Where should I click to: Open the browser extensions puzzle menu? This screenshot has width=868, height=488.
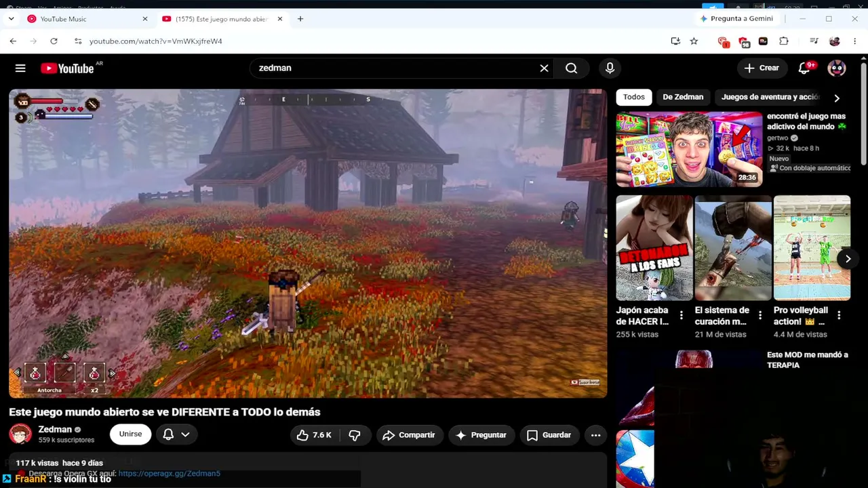784,41
